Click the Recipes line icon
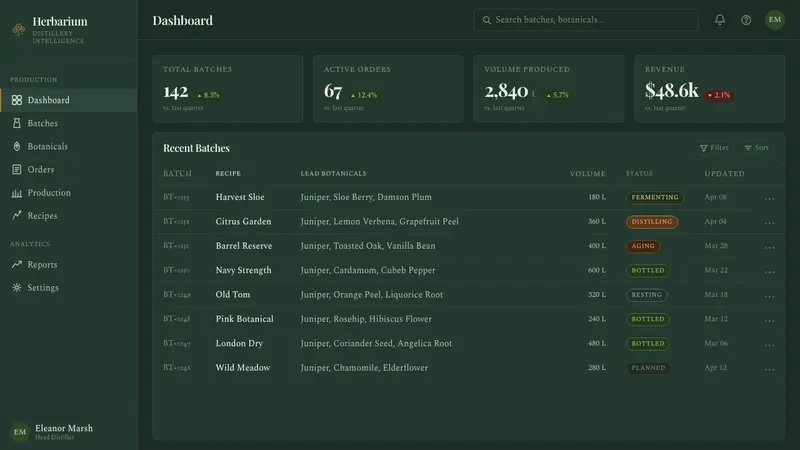Image resolution: width=800 pixels, height=450 pixels. 17,215
